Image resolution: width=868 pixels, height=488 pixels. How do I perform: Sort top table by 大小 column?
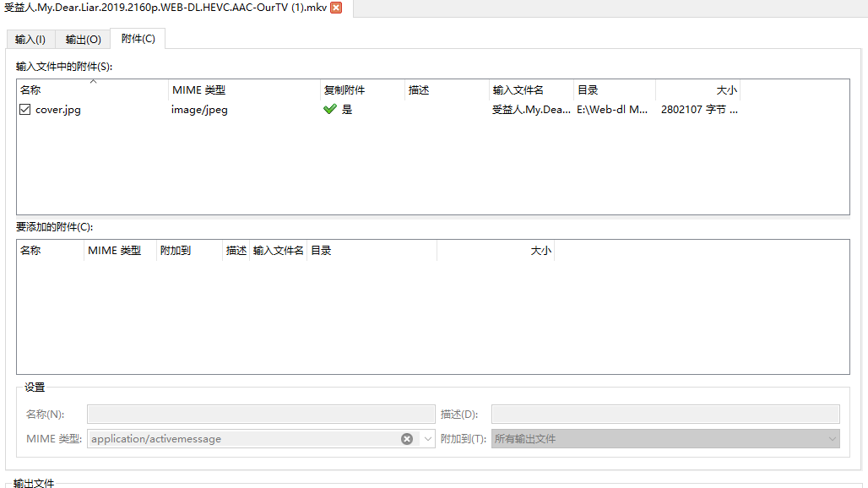698,90
